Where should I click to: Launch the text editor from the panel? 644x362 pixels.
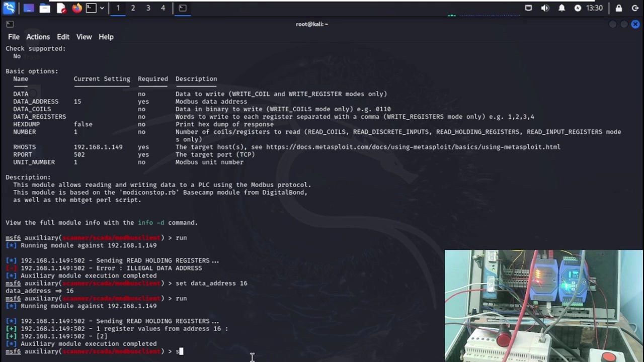pos(61,8)
